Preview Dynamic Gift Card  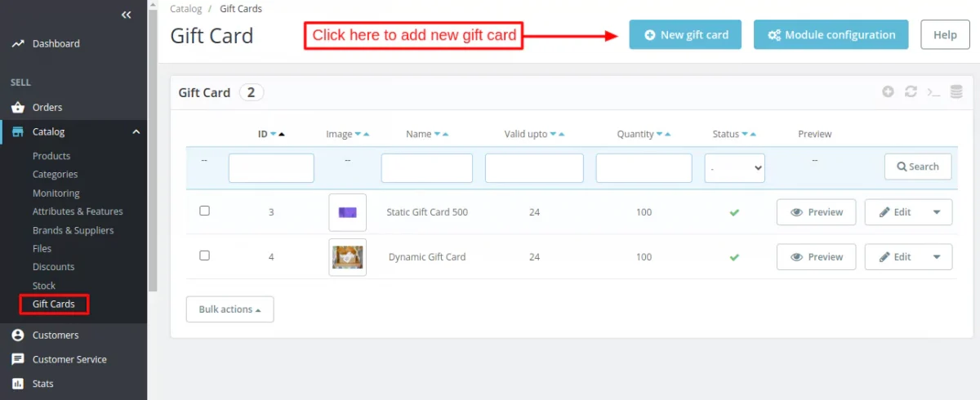point(816,256)
